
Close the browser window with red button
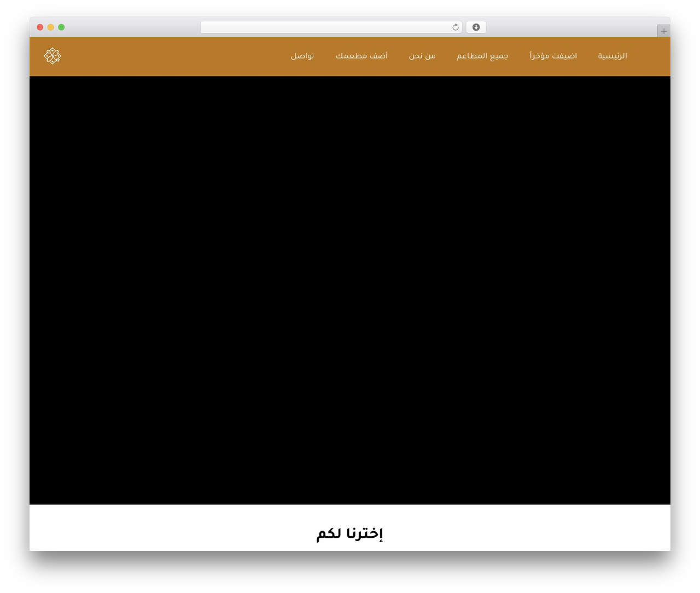(x=40, y=27)
